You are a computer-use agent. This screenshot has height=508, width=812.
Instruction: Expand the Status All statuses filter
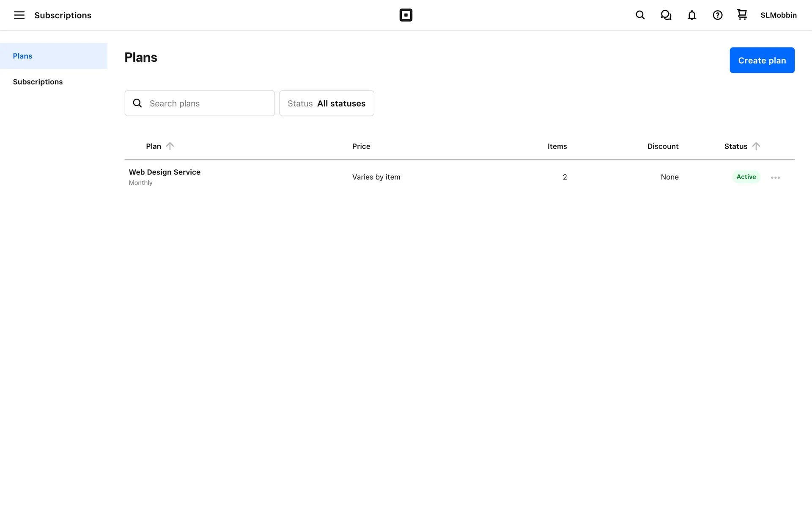pos(326,103)
